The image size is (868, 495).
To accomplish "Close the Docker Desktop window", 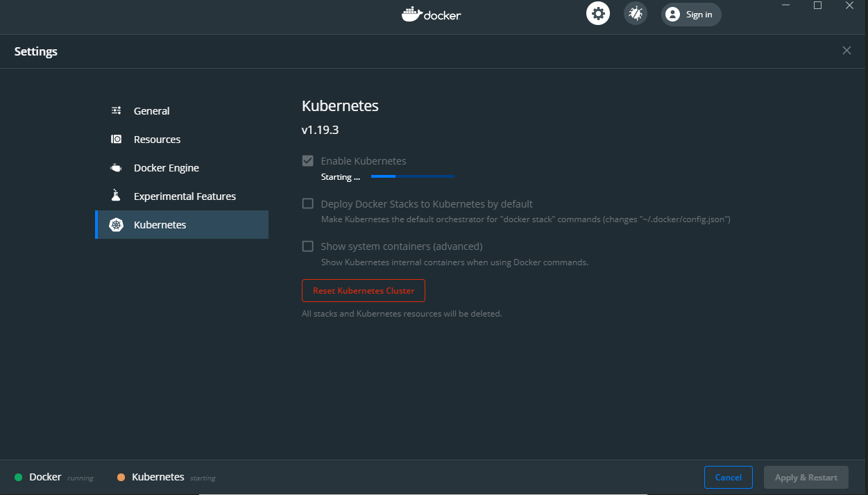I will (850, 6).
